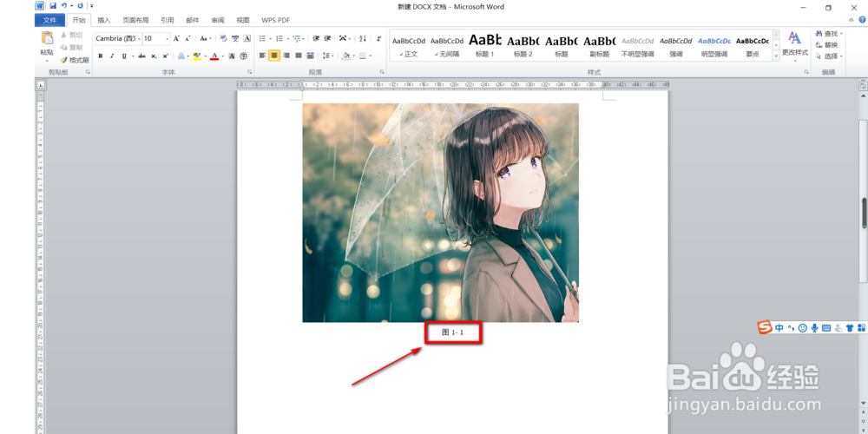Open the numbered list dropdown arrow
Viewport: 868px width, 434px height.
pyautogui.click(x=287, y=39)
